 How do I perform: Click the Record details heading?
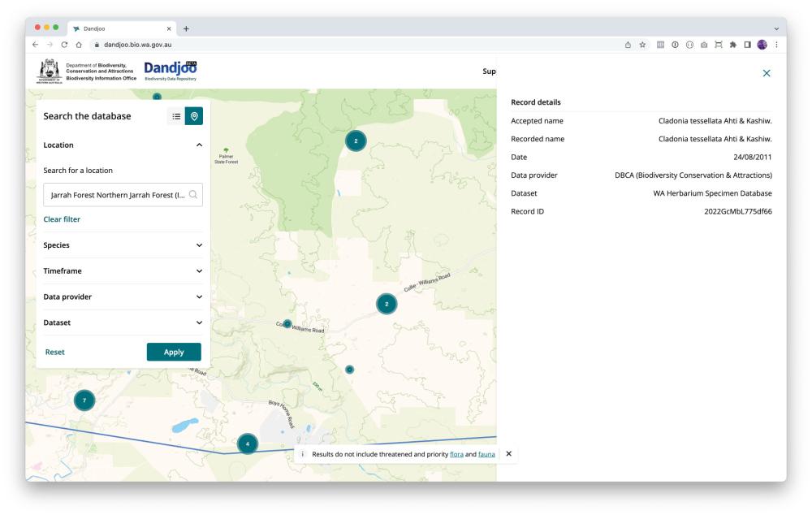(535, 102)
